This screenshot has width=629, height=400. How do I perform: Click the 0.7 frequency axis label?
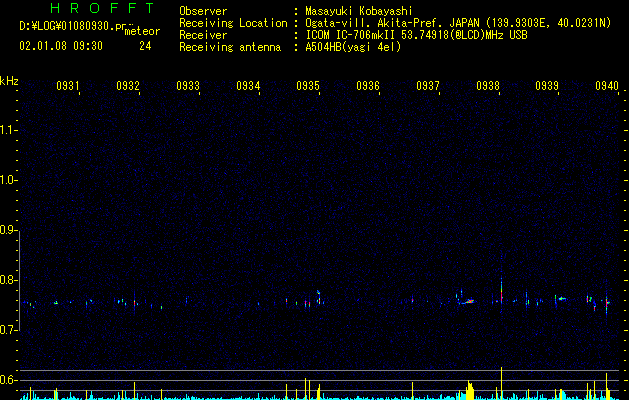tap(8, 330)
